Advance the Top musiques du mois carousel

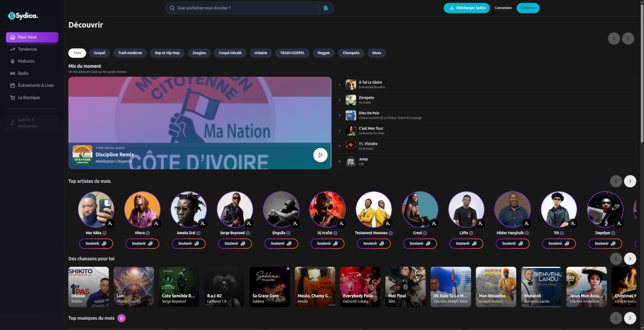[x=630, y=318]
